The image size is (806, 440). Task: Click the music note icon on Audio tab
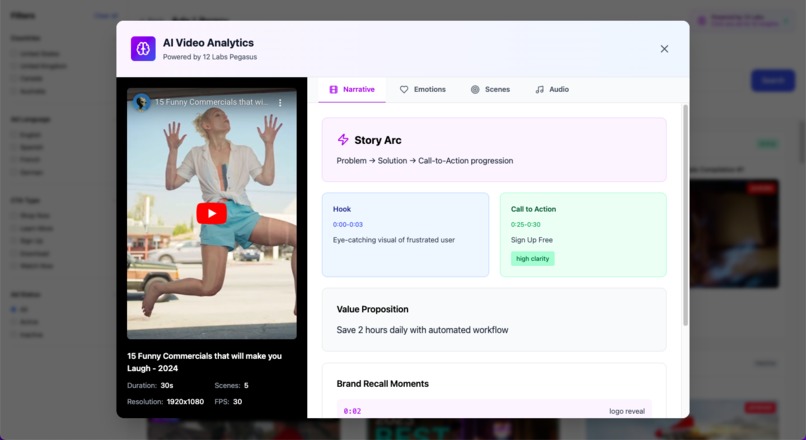click(x=539, y=89)
